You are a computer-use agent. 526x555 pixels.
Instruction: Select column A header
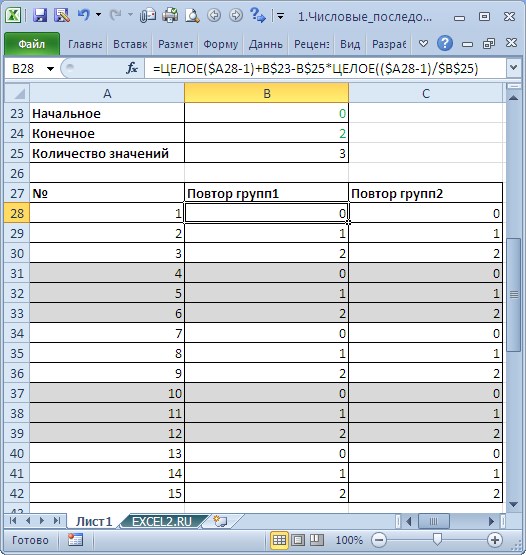click(107, 93)
